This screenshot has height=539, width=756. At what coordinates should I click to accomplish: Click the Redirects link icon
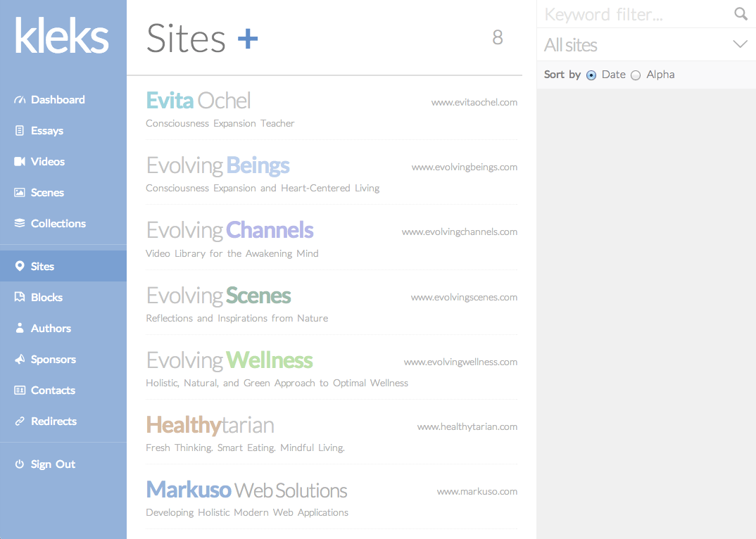[x=20, y=421]
